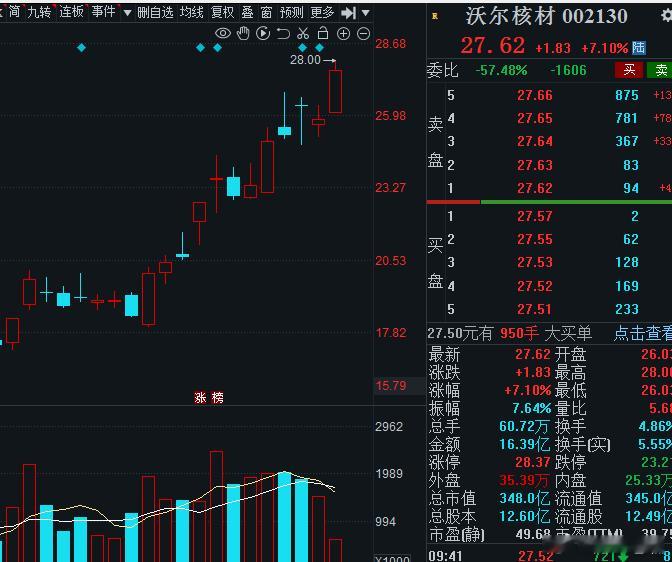The height and width of the screenshot is (562, 672).
Task: Click the 09:41 tick trade row
Action: [549, 556]
